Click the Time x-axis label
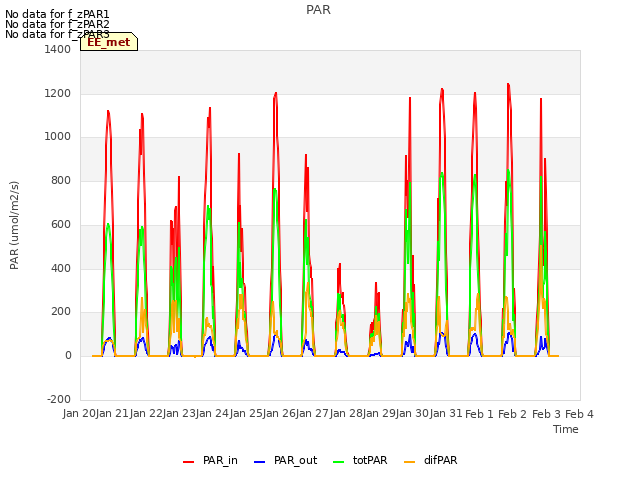 point(566,429)
